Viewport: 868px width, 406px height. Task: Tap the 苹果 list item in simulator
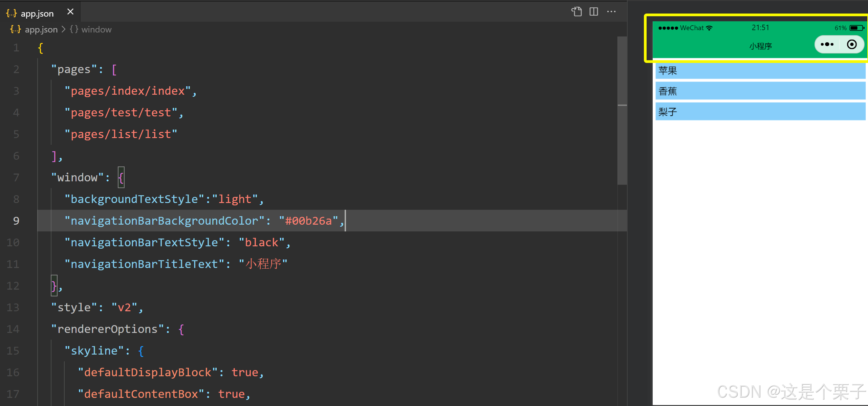pos(760,71)
